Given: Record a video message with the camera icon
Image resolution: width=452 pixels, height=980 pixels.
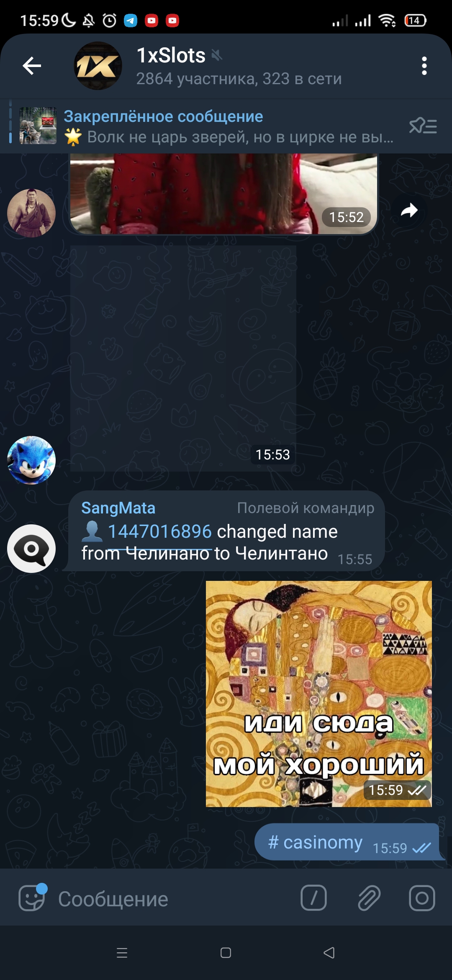Looking at the screenshot, I should 422,897.
